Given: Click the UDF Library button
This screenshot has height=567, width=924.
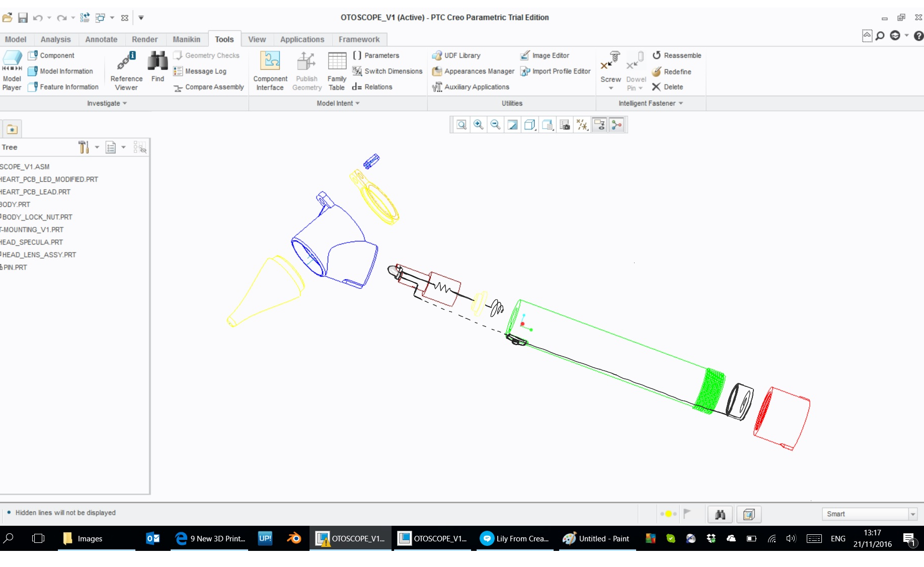Looking at the screenshot, I should click(456, 55).
